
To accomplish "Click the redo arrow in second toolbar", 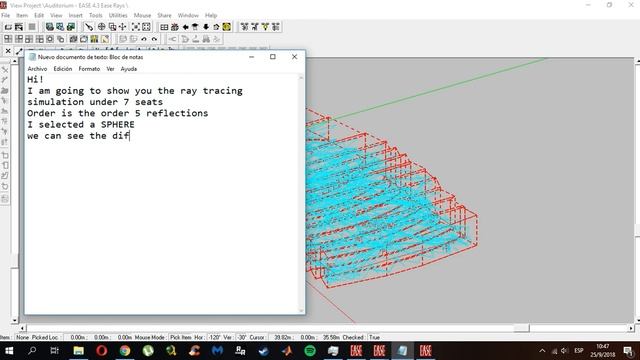I will pyautogui.click(x=154, y=39).
